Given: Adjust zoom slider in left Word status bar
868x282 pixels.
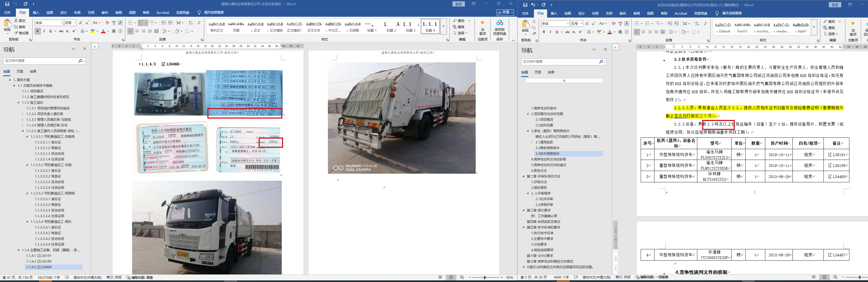Looking at the screenshot, I should coord(485,277).
